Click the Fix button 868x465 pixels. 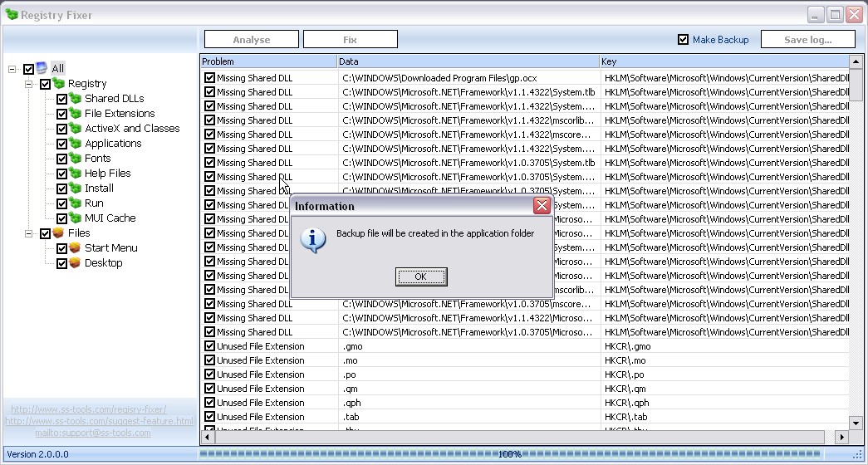point(350,39)
